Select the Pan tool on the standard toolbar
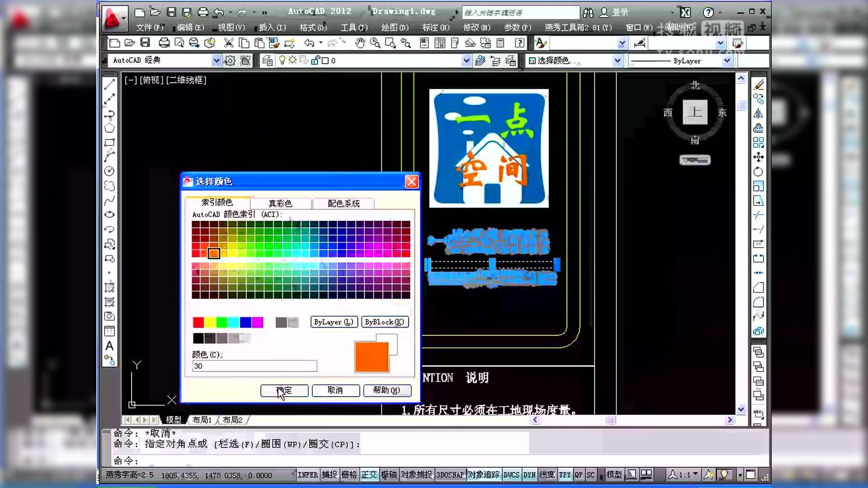 [359, 43]
